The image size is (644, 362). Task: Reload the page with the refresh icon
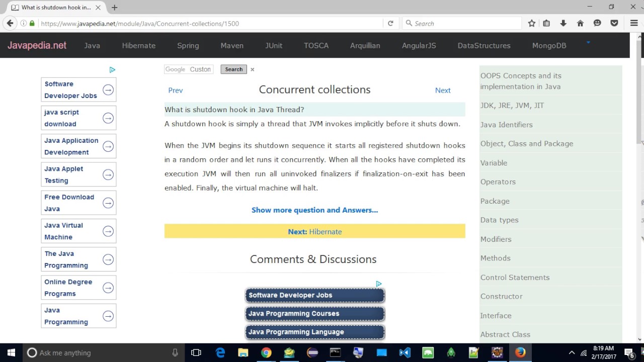pos(390,23)
